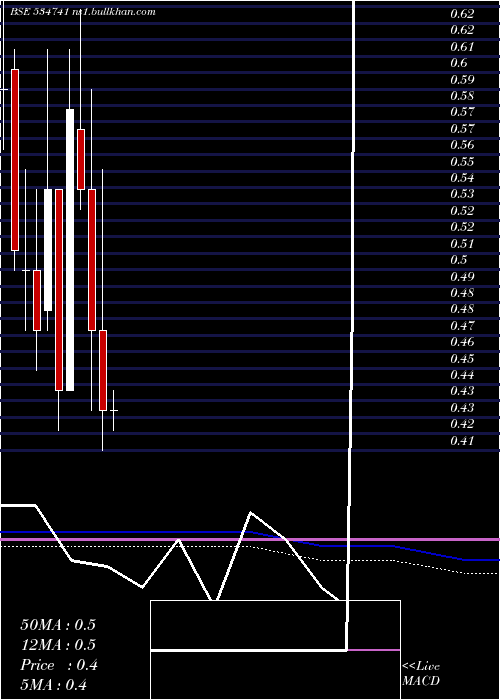Select the 0.47 price axis label
This screenshot has width=500, height=700.
[x=462, y=326]
